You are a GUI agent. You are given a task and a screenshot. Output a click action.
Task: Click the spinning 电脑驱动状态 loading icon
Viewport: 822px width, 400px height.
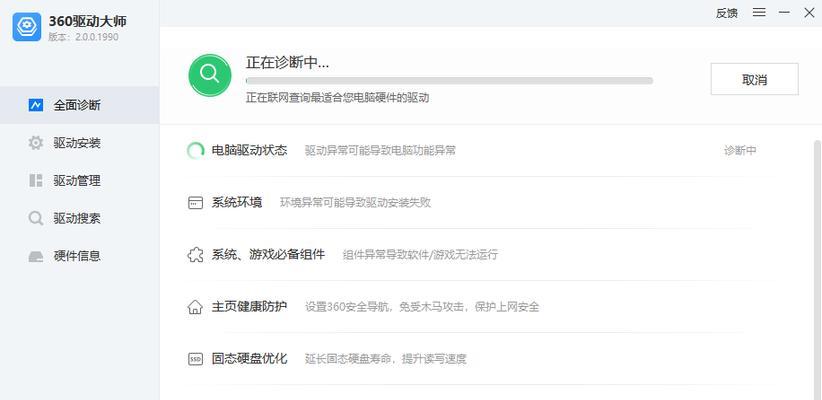195,151
